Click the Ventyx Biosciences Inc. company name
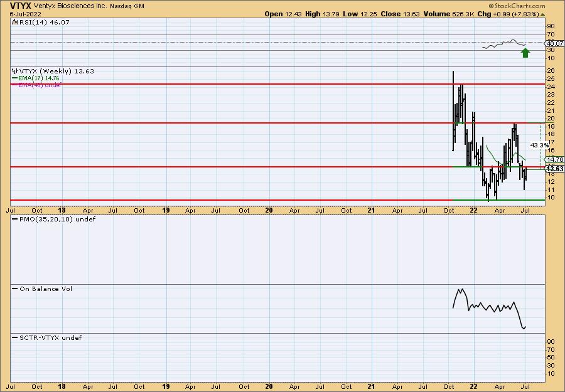 [x=70, y=6]
